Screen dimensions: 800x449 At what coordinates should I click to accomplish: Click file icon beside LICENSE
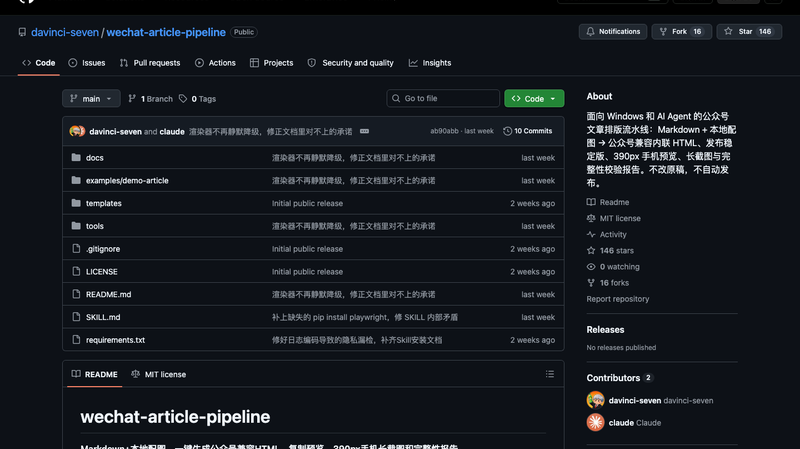76,271
